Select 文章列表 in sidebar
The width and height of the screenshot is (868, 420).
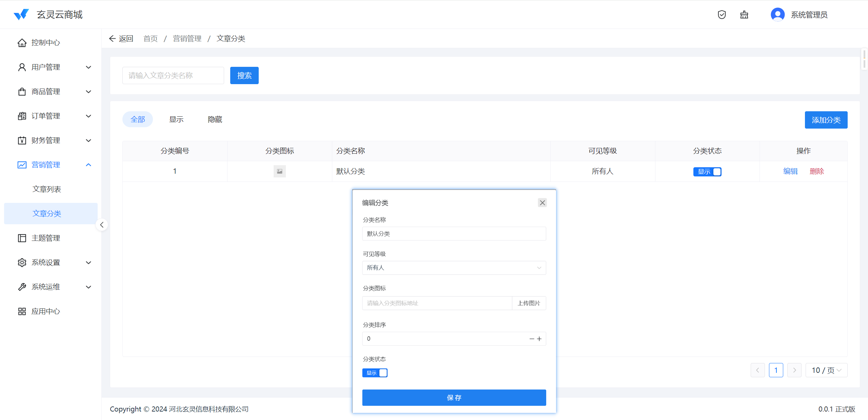pos(47,189)
